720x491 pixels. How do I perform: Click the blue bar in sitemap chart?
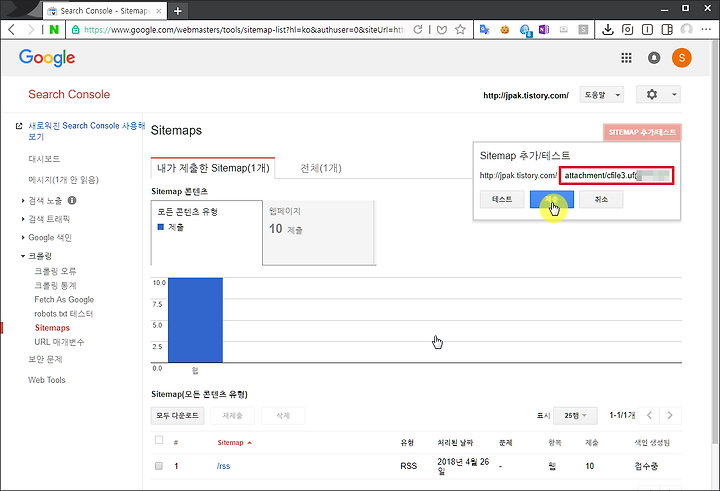(195, 320)
